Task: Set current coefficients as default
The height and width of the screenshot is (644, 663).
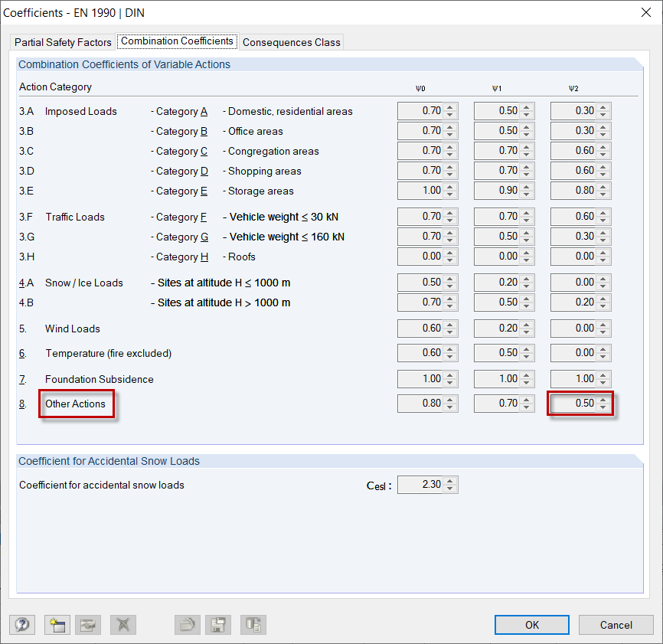Action: point(87,625)
